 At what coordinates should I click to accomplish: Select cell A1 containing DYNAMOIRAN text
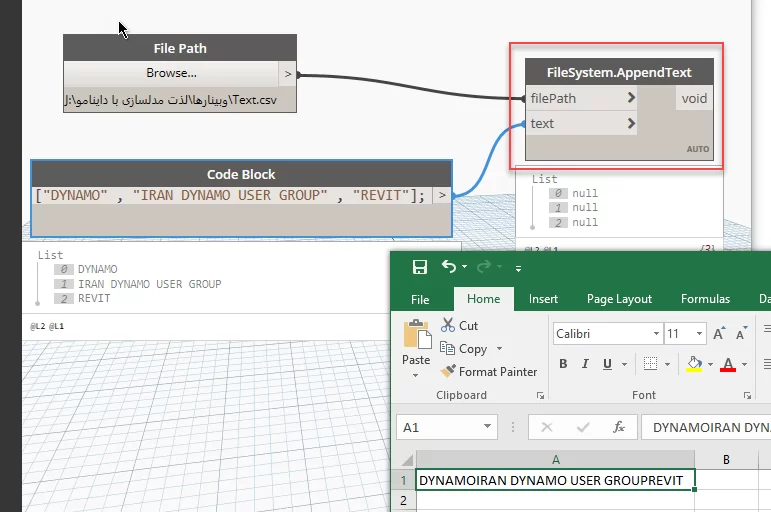[555, 481]
